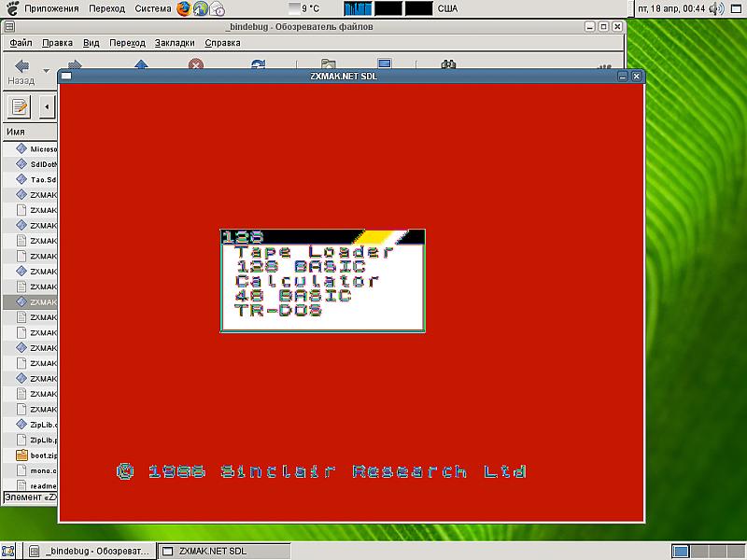Open the Закладки menu
Viewport: 747px width, 560px height.
(175, 43)
